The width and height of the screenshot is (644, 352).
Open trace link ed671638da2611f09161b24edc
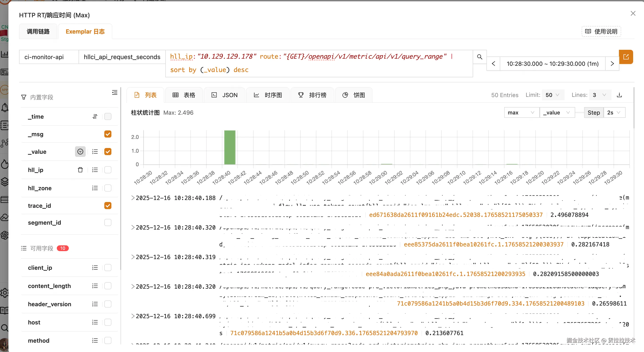point(456,215)
